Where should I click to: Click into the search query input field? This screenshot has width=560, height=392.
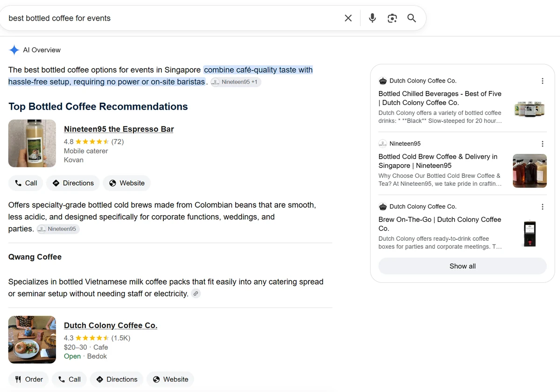(173, 18)
